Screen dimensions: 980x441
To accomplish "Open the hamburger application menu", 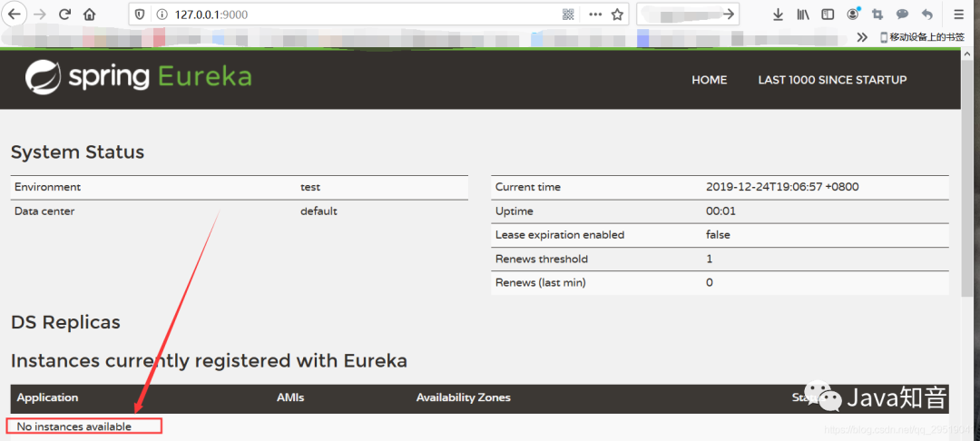I will click(x=959, y=15).
